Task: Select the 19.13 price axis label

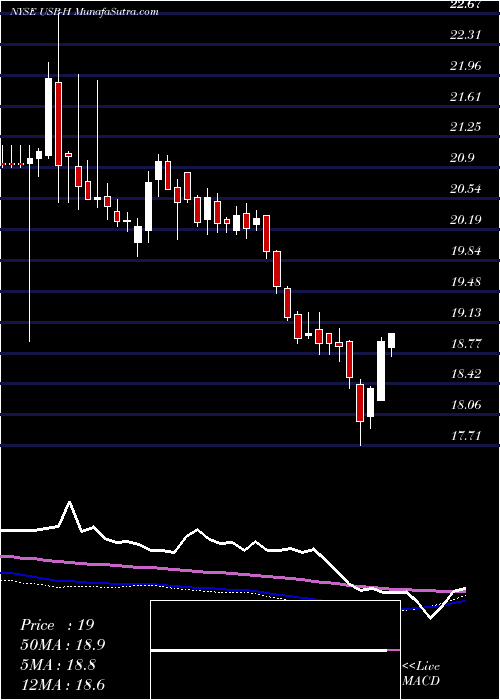Action: coord(466,312)
